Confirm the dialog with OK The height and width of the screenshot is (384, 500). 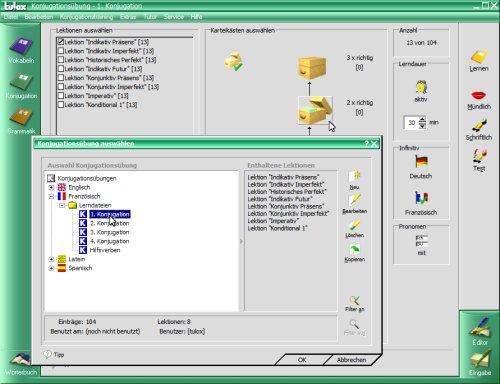tap(302, 360)
